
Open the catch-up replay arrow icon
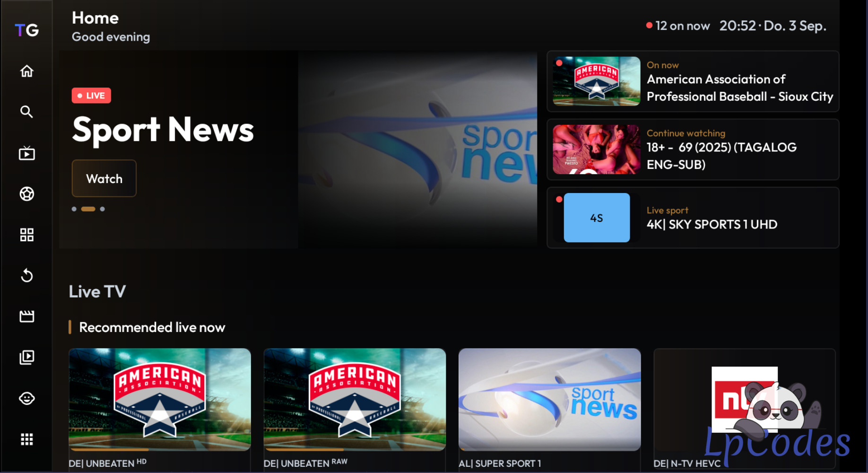[x=27, y=275]
